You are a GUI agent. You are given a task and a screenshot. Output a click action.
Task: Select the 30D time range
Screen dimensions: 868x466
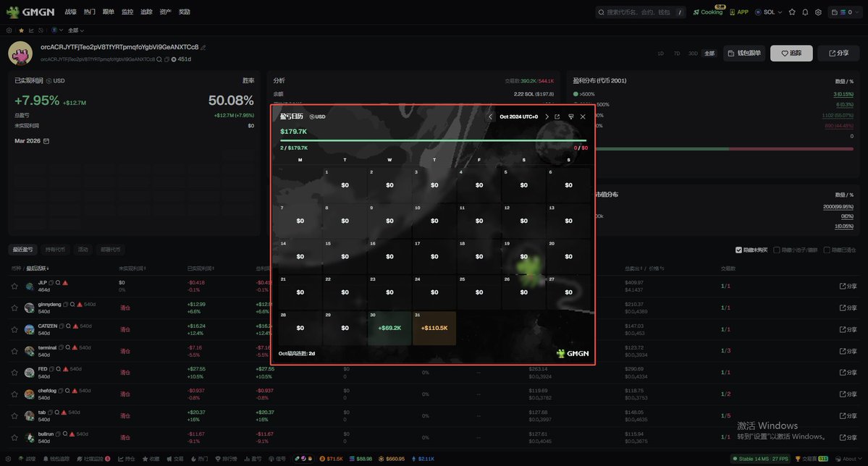pyautogui.click(x=693, y=54)
